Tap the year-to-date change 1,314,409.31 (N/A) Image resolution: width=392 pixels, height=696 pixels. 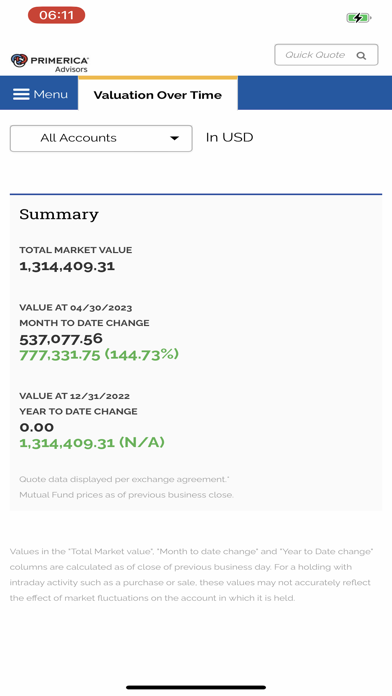point(92,443)
